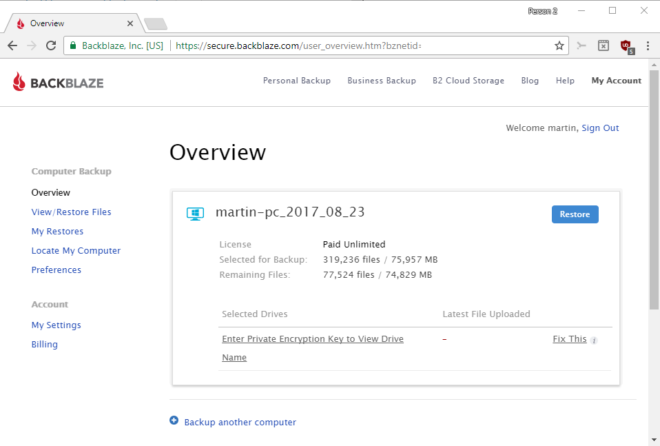660x446 pixels.
Task: Click the Overview page heading
Action: click(218, 152)
